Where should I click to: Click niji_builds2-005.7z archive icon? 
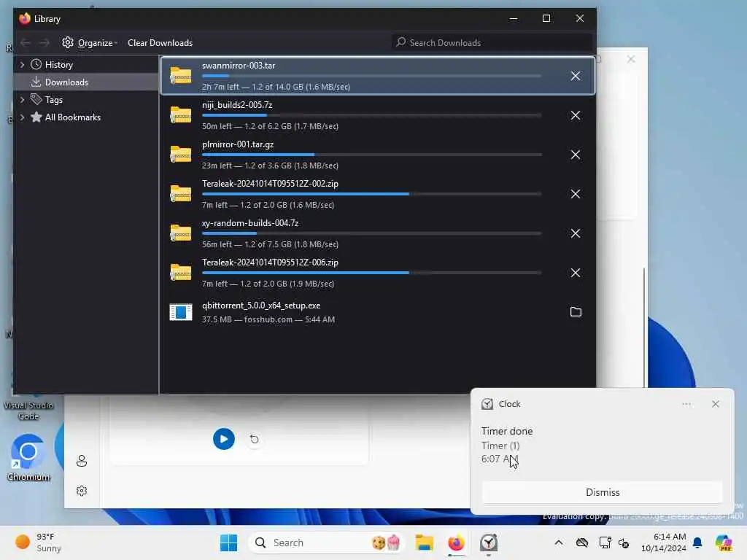[181, 115]
